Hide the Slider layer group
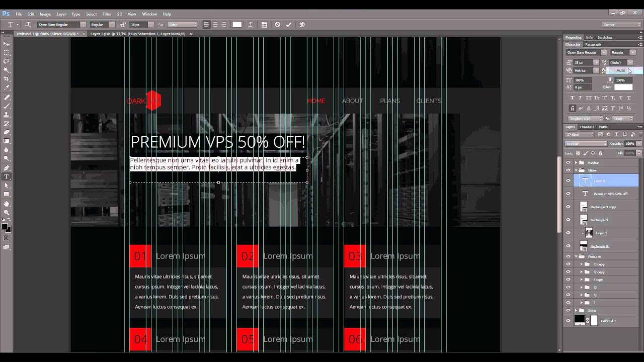This screenshot has width=644, height=362. coord(568,170)
